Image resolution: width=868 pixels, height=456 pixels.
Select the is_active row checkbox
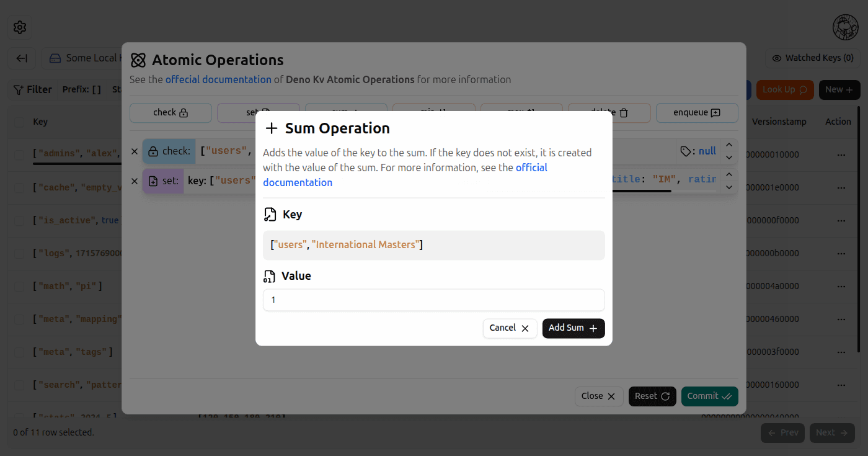pos(20,220)
